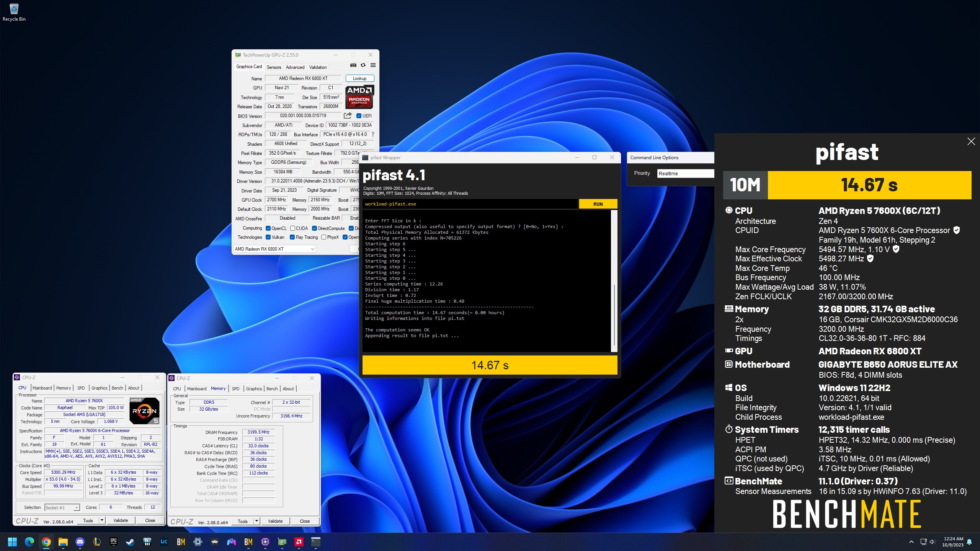Open Recycle Bin desktop icon
The image size is (980, 551).
click(x=14, y=12)
